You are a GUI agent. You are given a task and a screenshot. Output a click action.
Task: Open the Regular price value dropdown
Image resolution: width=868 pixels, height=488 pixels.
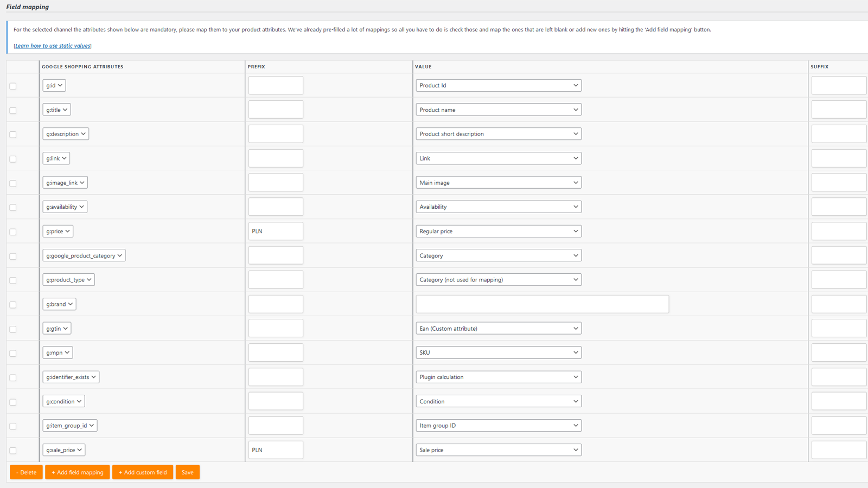499,231
